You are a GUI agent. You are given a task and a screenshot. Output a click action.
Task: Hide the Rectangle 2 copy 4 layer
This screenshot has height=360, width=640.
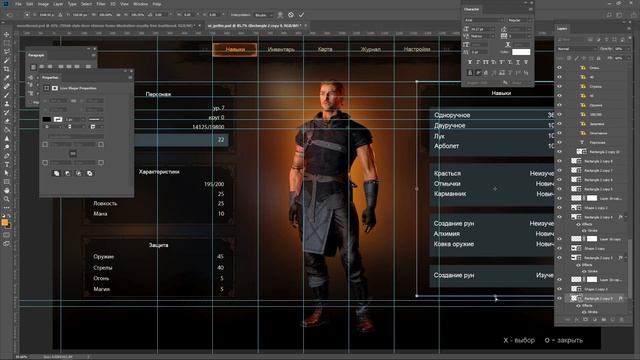tap(559, 217)
